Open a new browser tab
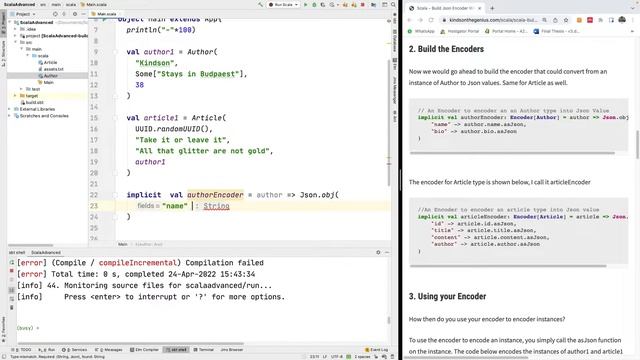Image resolution: width=640 pixels, height=360 pixels. coord(492,8)
